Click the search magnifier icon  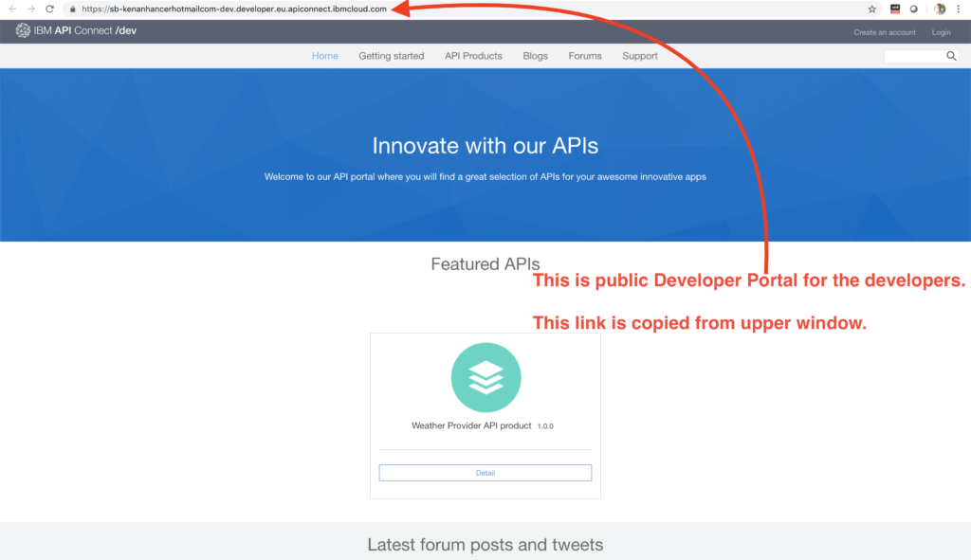[951, 56]
